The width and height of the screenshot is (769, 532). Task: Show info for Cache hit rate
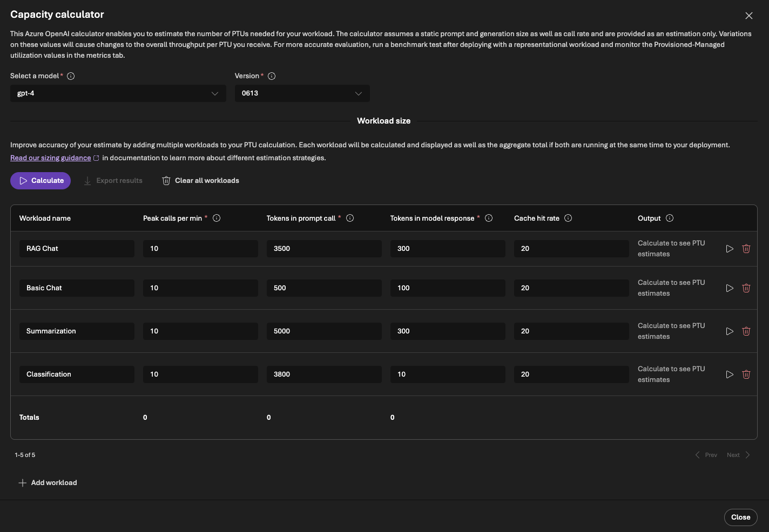tap(568, 218)
